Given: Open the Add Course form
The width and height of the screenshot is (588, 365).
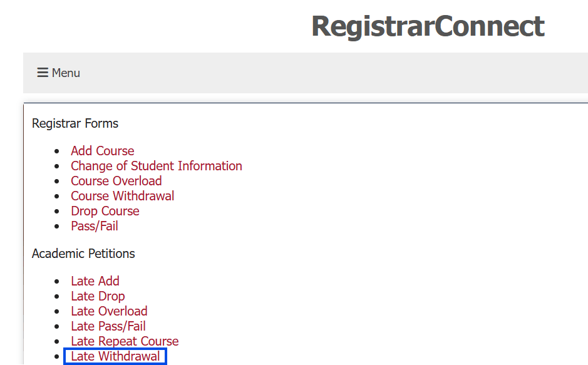Looking at the screenshot, I should point(102,151).
